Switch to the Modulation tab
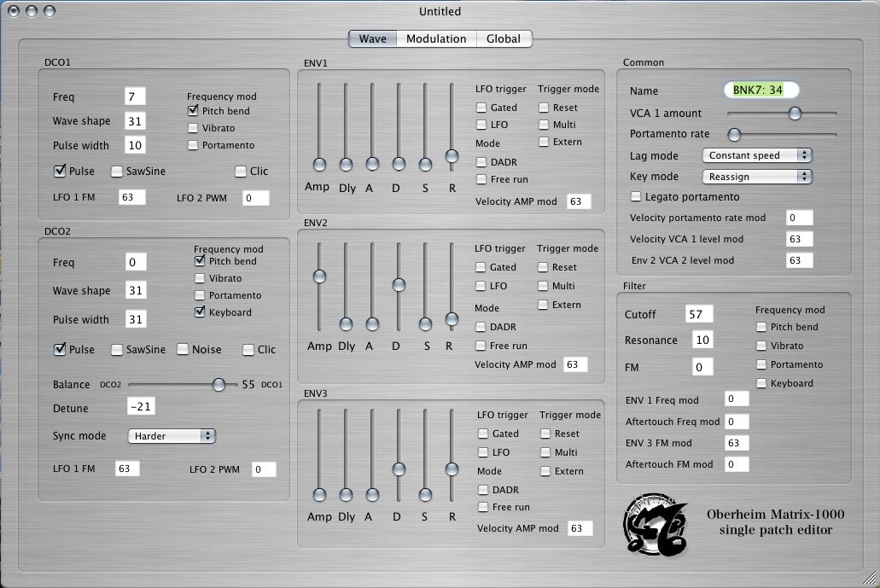Viewport: 880px width, 588px height. coord(435,38)
